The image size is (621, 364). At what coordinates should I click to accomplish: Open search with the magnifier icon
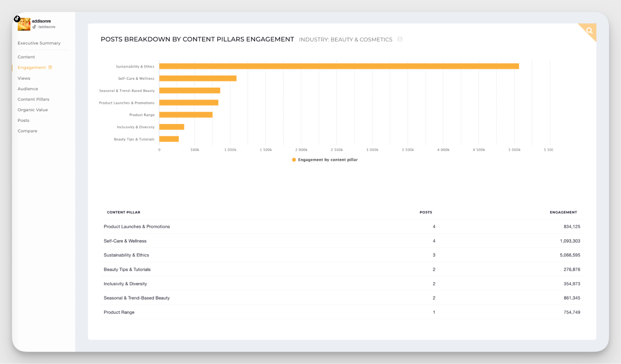point(589,30)
